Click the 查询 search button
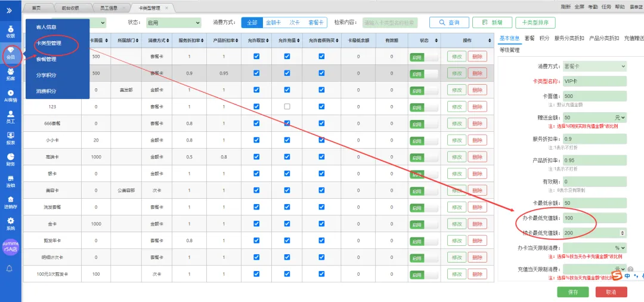Image resolution: width=644 pixels, height=302 pixels. 449,23
